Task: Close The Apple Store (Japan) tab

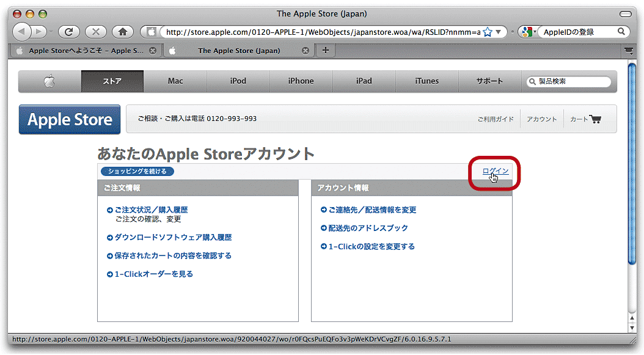Action: point(305,51)
